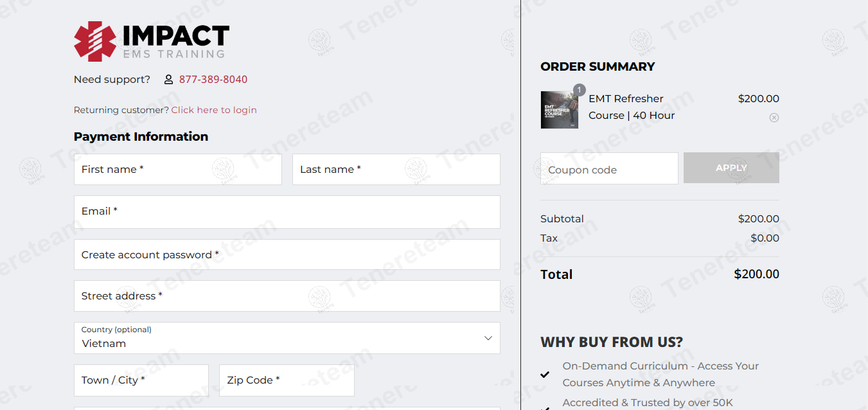Viewport: 868px width, 410px height.
Task: Select the Vietnam country field
Action: [x=276, y=338]
